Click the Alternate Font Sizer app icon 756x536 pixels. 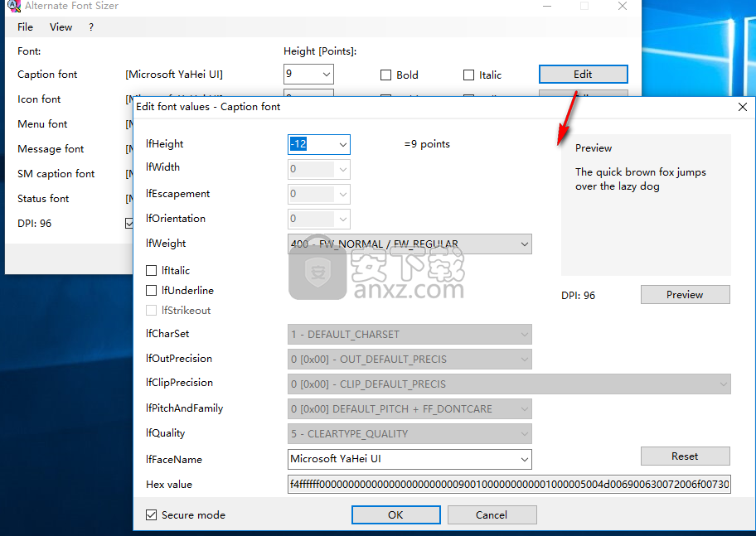coord(14,6)
